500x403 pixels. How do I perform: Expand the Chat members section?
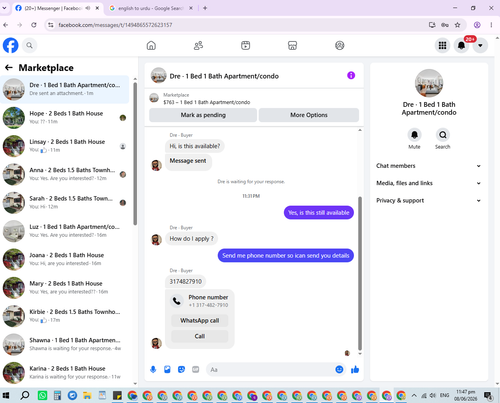pyautogui.click(x=429, y=166)
